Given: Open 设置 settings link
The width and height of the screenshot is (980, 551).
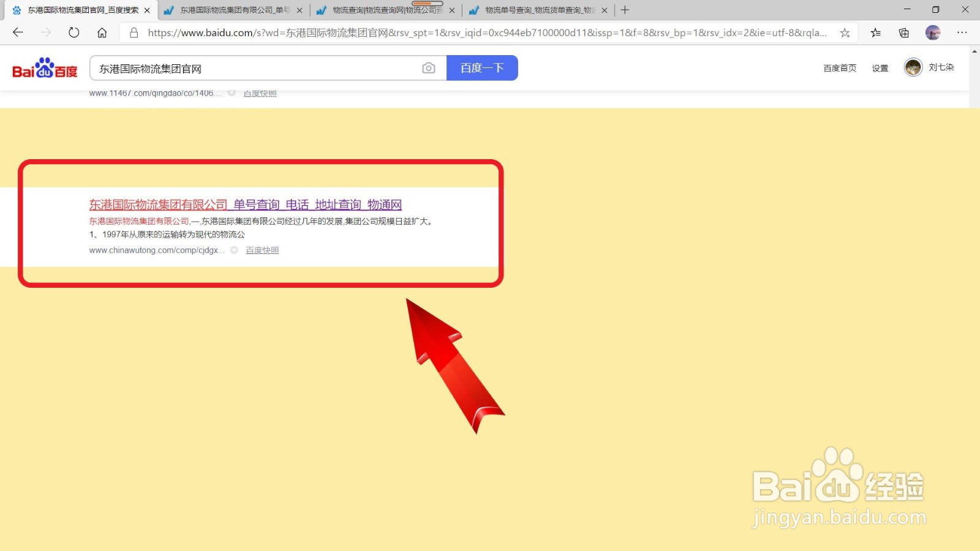Looking at the screenshot, I should point(880,68).
